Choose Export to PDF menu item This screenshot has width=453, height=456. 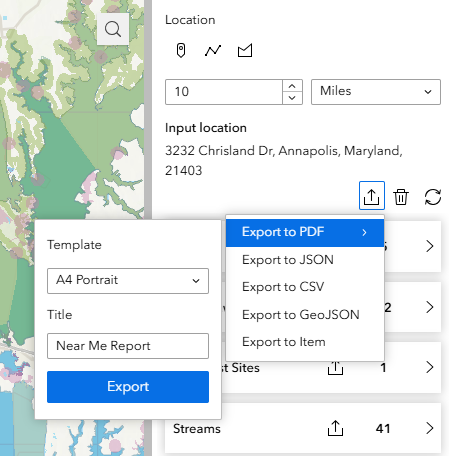pyautogui.click(x=305, y=232)
